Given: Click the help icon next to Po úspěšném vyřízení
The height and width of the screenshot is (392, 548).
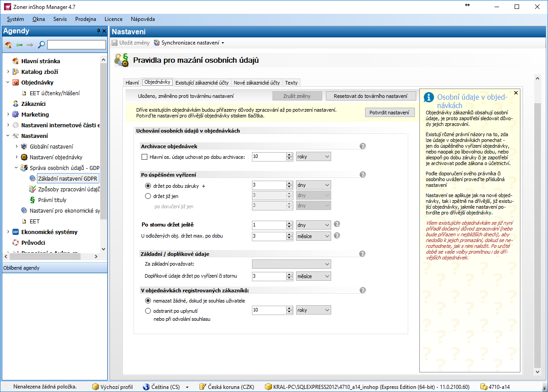Looking at the screenshot, I should coord(363,174).
